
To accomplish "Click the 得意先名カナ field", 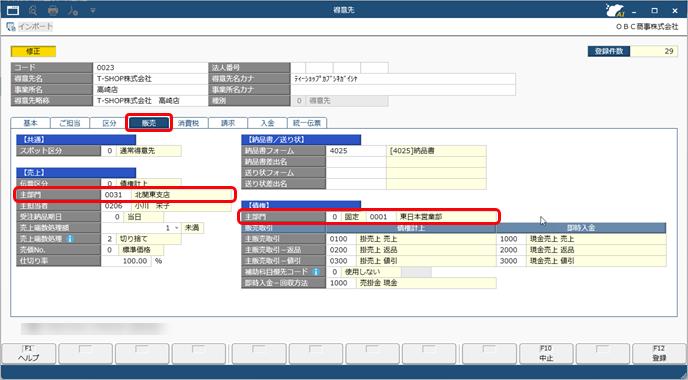I will pos(403,79).
